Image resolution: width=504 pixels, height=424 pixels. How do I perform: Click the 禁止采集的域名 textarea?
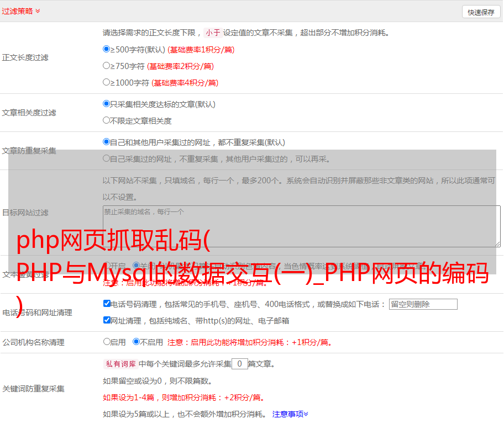302,226
